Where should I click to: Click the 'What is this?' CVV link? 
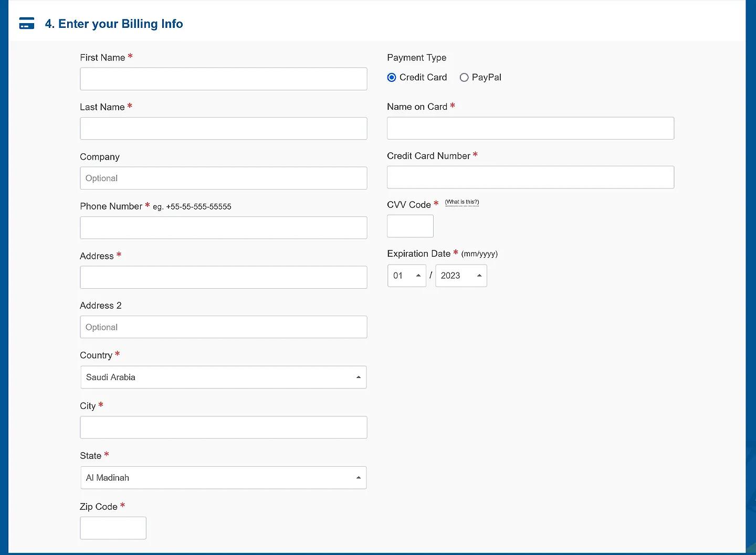coord(462,202)
